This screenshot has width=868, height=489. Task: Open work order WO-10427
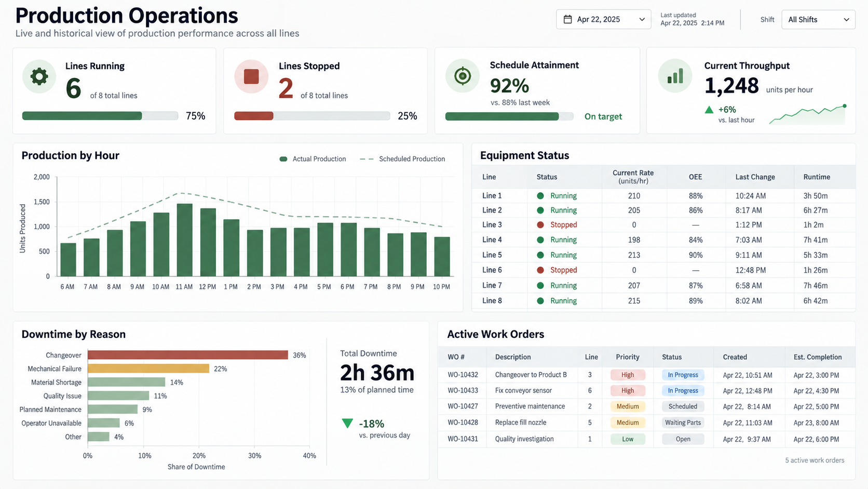[x=463, y=406]
